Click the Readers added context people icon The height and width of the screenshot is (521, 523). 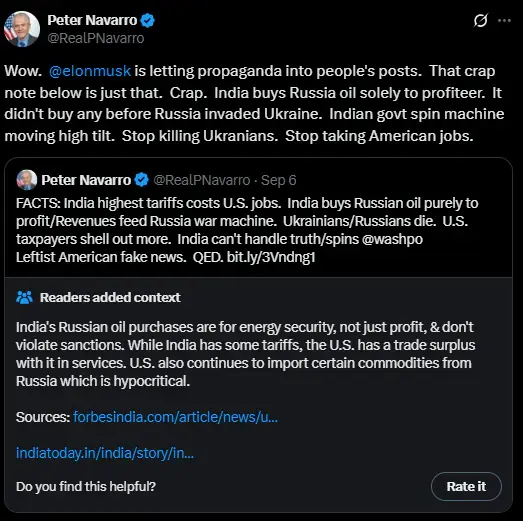(x=24, y=297)
